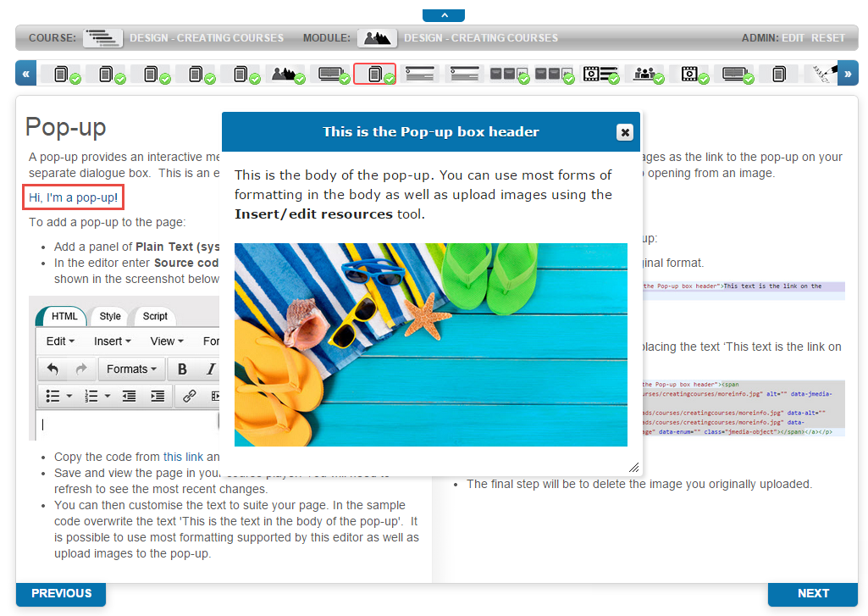Go to the first page icon in strip
868x616 pixels.
pyautogui.click(x=61, y=75)
